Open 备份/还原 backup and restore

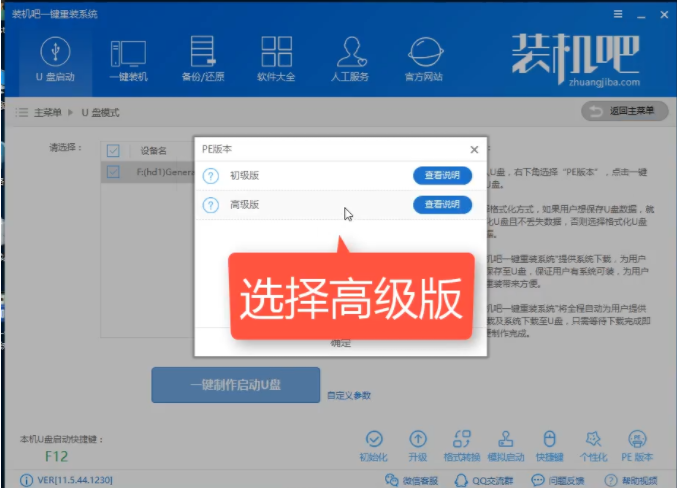tap(202, 52)
